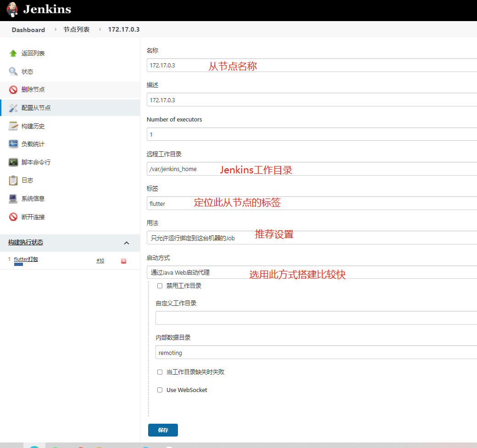Select 断开连接 in the sidebar

33,217
